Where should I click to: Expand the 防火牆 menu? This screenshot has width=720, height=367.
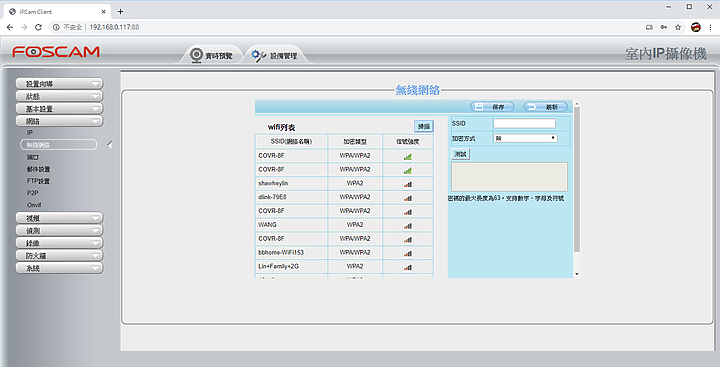click(59, 255)
